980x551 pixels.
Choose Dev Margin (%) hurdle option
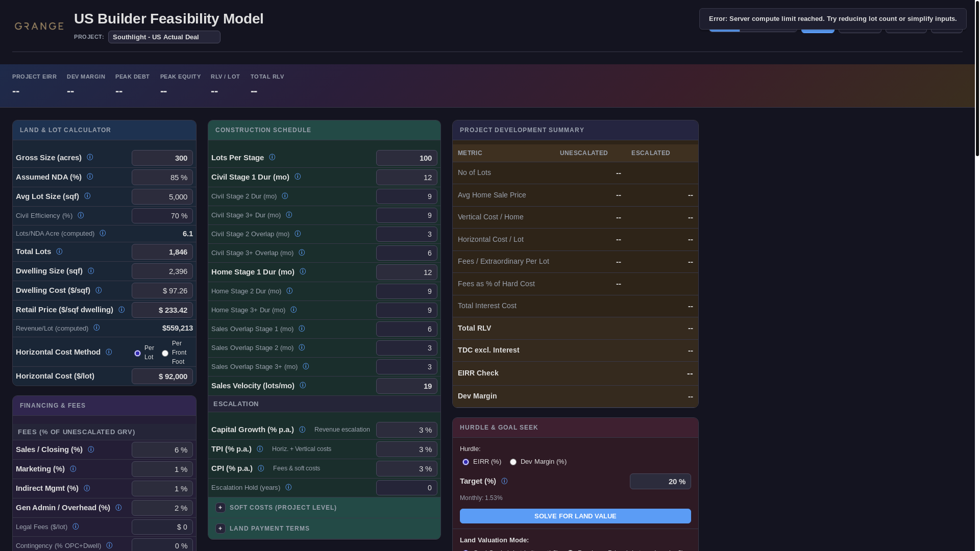(513, 462)
